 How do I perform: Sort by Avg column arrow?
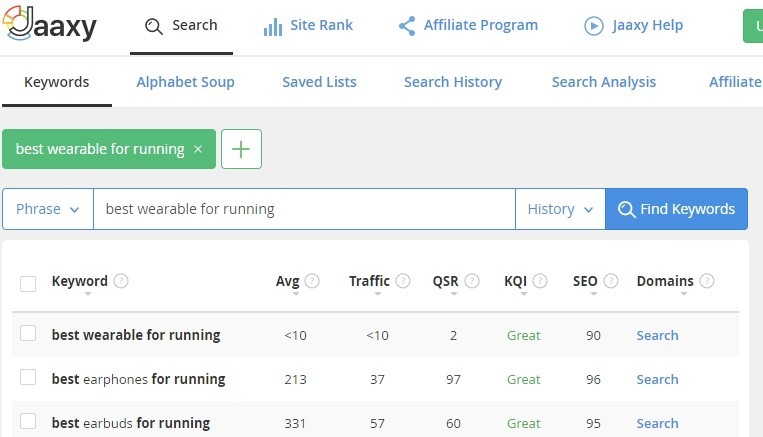click(296, 294)
